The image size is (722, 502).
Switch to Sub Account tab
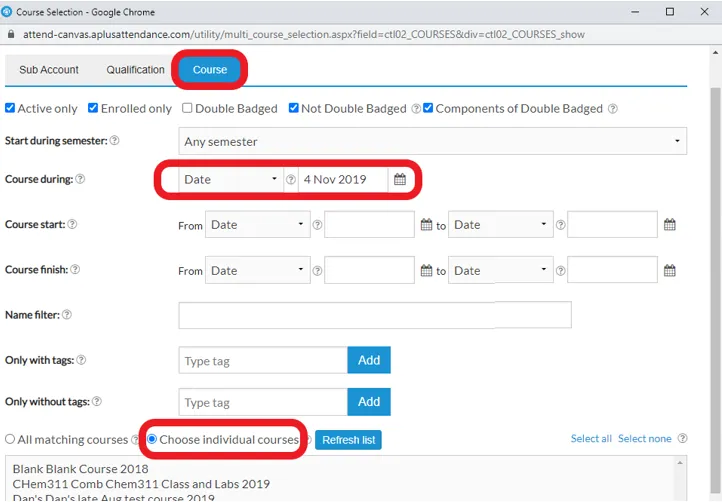49,70
